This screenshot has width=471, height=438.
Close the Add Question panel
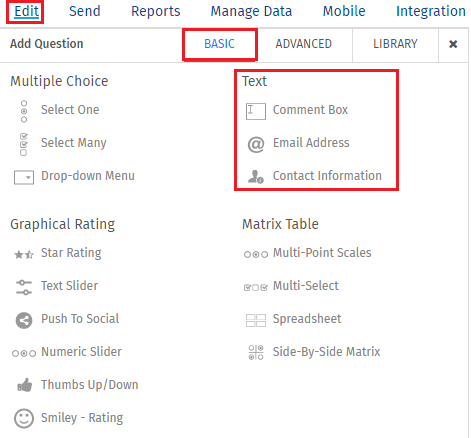453,44
